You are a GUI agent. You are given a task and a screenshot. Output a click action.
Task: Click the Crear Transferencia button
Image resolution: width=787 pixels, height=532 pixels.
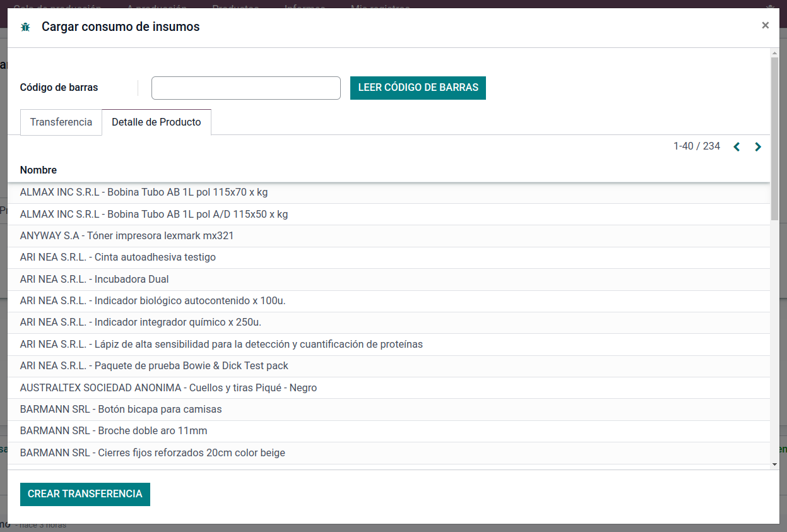[85, 494]
